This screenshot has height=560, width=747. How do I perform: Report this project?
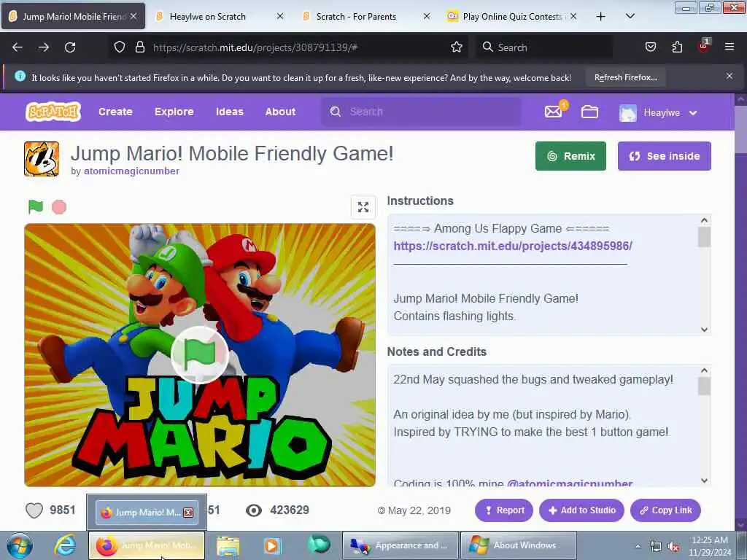[x=504, y=510]
